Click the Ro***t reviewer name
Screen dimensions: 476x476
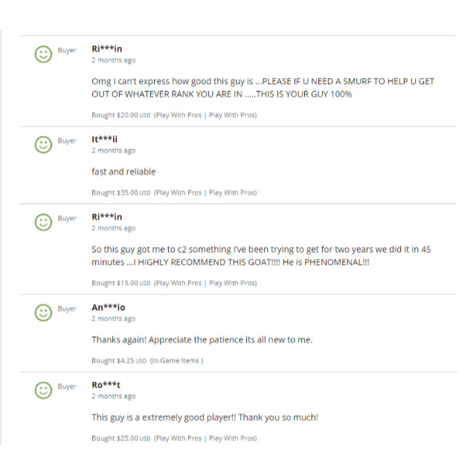[106, 385]
